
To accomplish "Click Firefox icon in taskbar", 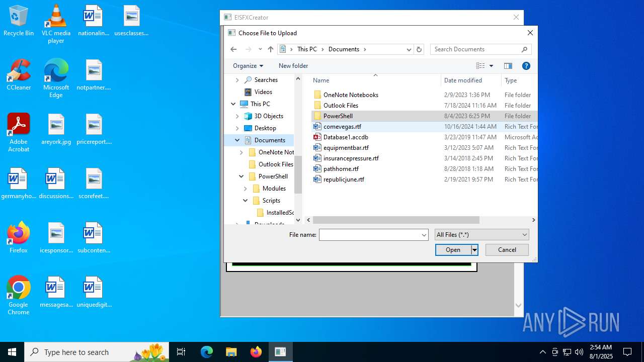I will point(256,352).
